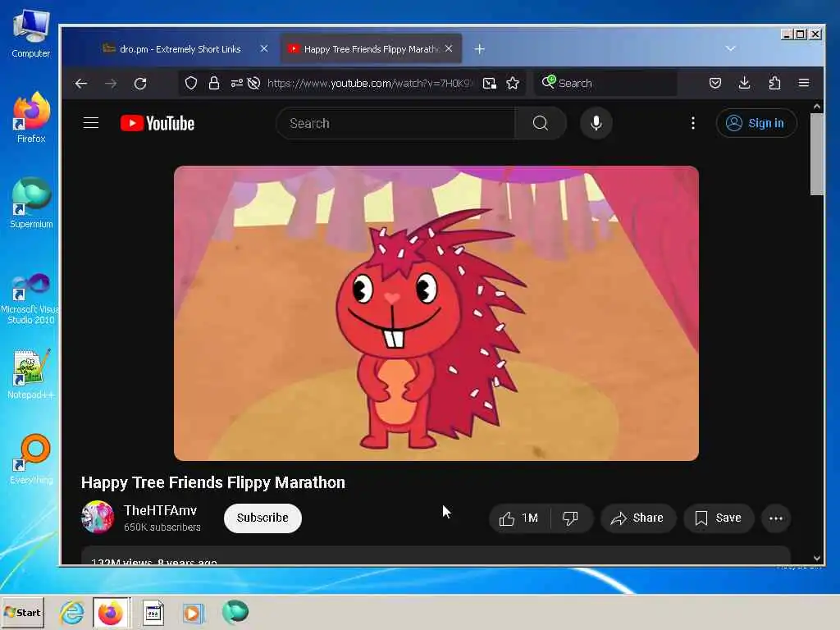
Task: Select the Everything desktop shortcut
Action: [31, 459]
